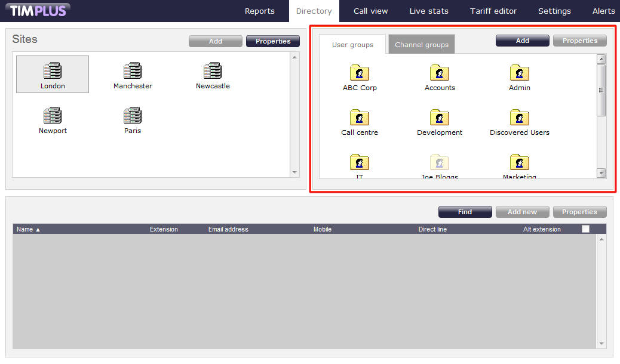The image size is (620, 364).
Task: Go to the Tariff editor menu
Action: [x=493, y=11]
